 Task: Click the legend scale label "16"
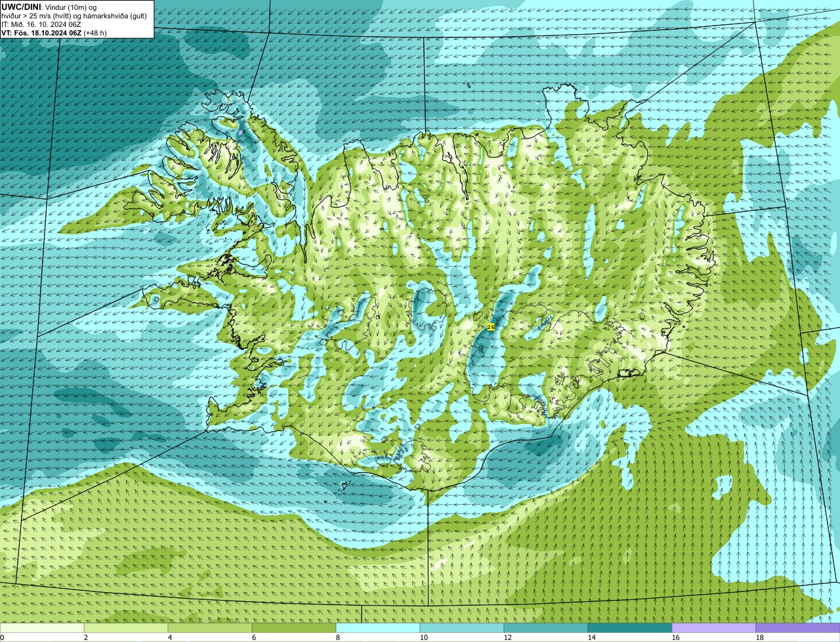click(x=676, y=637)
